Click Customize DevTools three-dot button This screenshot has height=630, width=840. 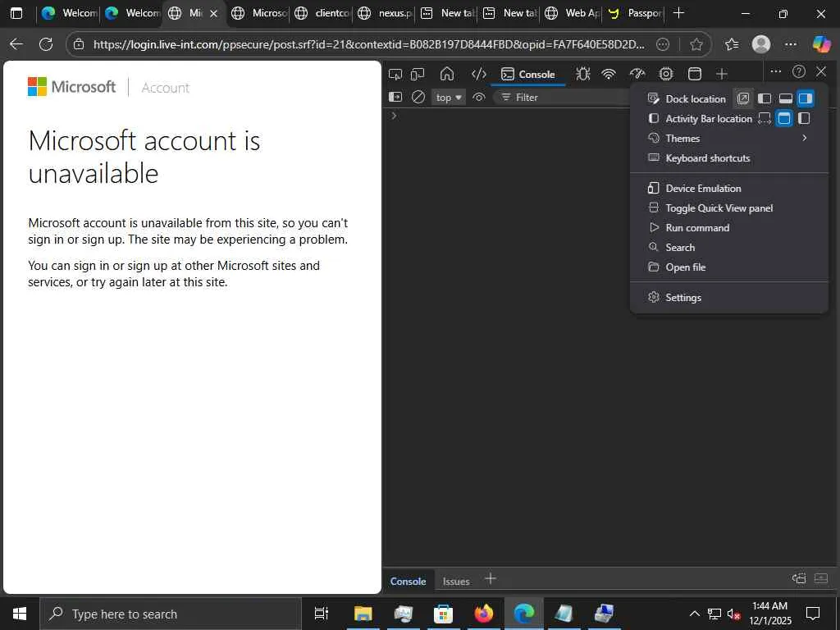point(776,71)
